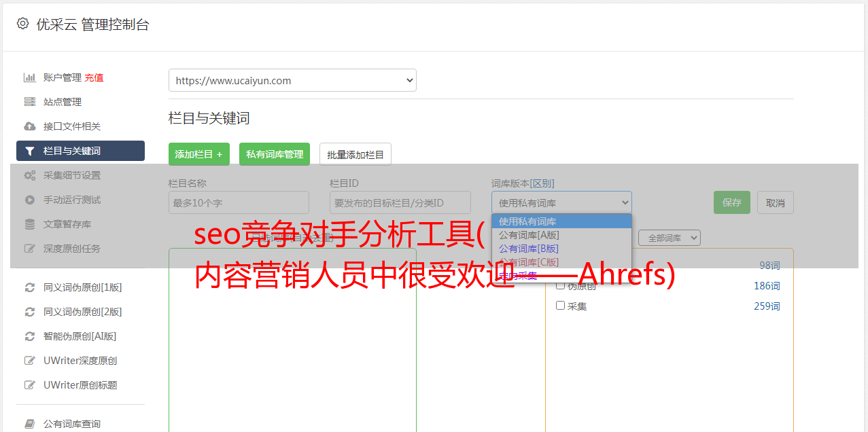868x432 pixels.
Task: Click the refresh icon for 智能伪原创[AI版]
Action: (x=29, y=336)
